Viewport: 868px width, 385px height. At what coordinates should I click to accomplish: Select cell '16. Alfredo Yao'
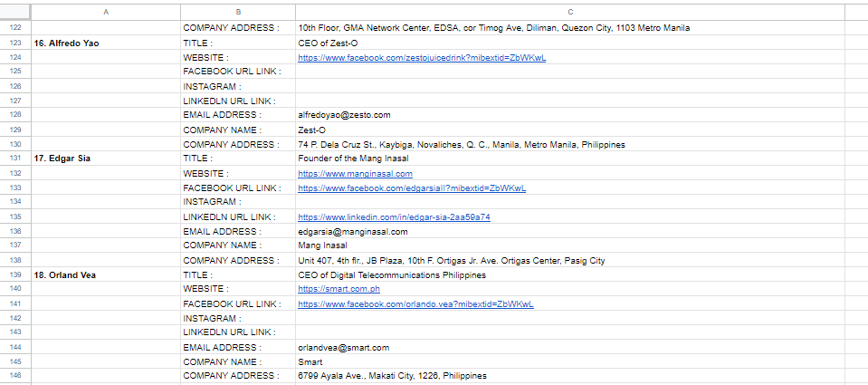coord(106,43)
